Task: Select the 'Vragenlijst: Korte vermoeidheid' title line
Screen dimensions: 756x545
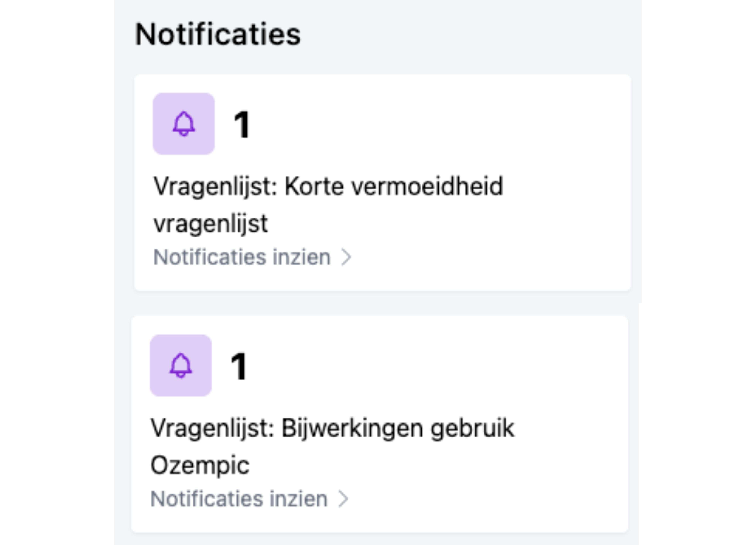Action: (328, 186)
